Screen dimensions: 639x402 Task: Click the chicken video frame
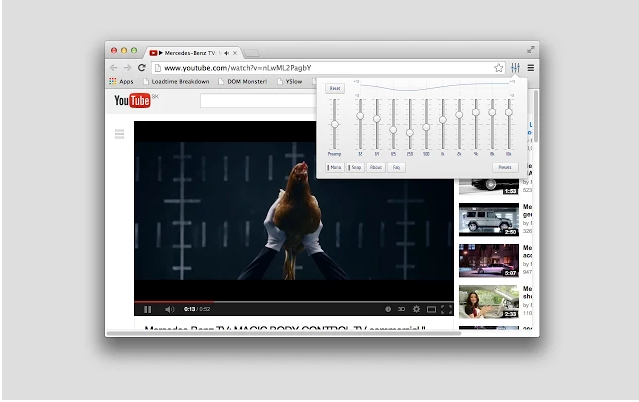point(293,211)
